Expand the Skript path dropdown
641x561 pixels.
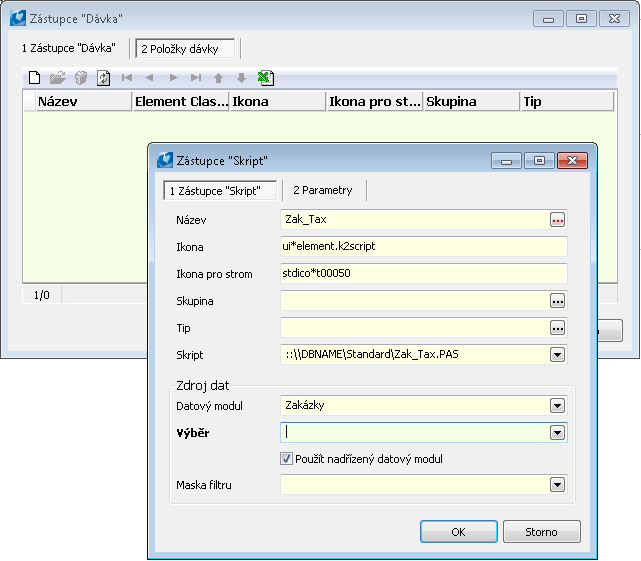pyautogui.click(x=557, y=355)
